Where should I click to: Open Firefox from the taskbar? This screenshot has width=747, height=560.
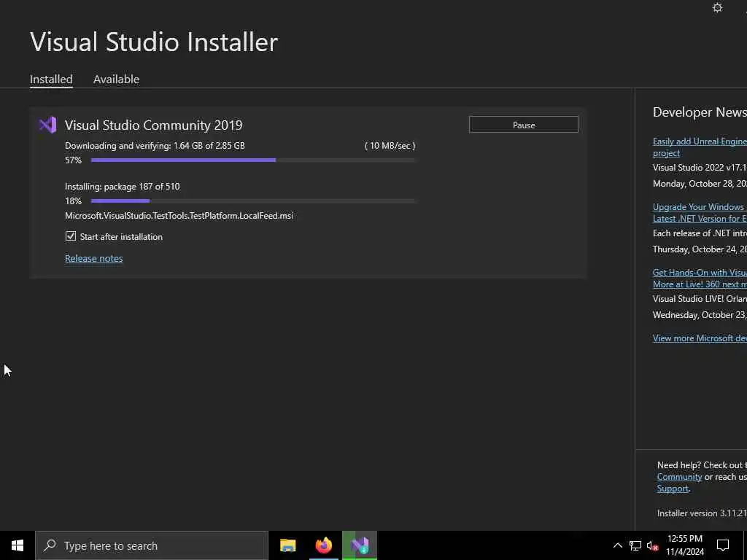click(323, 545)
